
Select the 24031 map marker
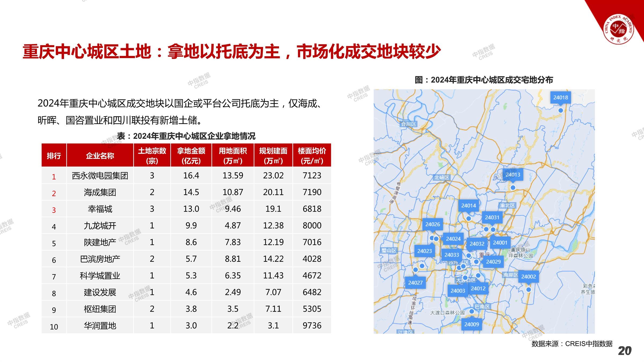point(492,217)
